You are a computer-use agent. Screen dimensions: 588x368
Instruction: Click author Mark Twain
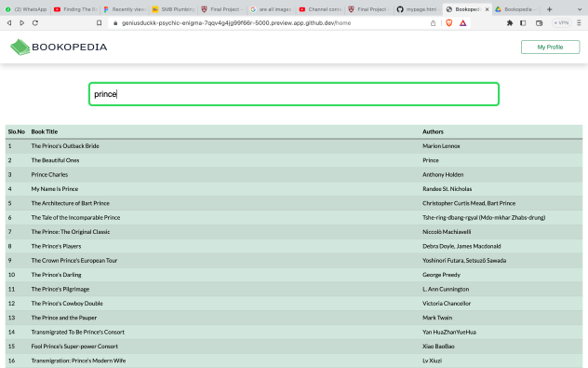coord(437,318)
